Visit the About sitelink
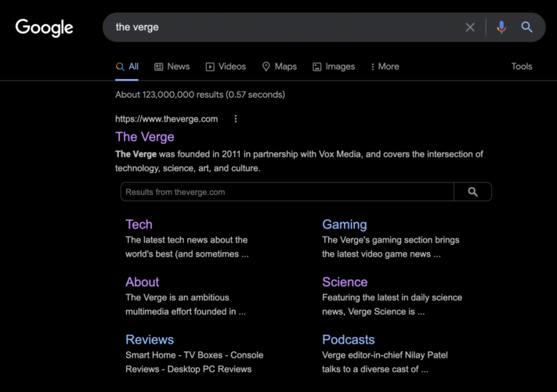The height and width of the screenshot is (392, 557). pos(142,282)
